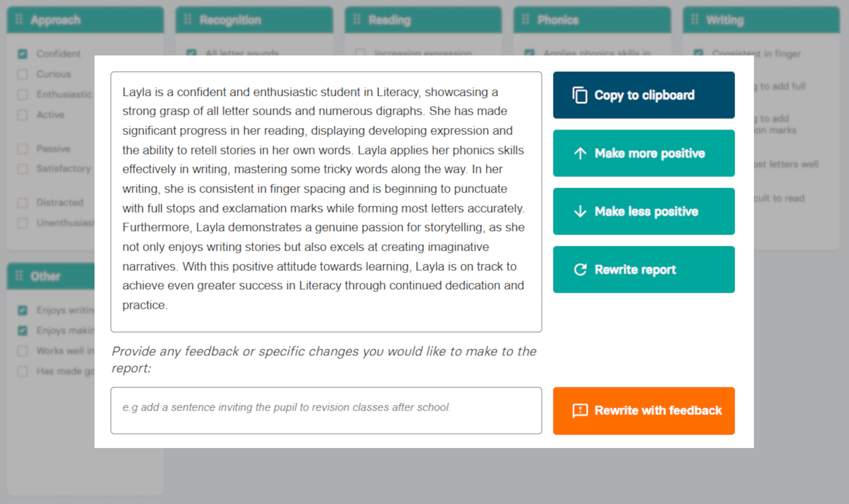Image resolution: width=849 pixels, height=504 pixels.
Task: Check the Curious checkbox
Action: point(22,74)
